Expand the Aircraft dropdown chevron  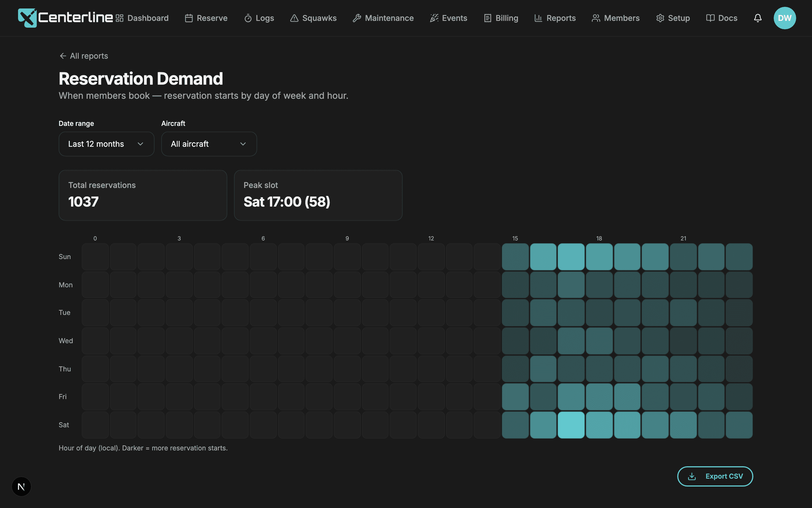pyautogui.click(x=243, y=144)
